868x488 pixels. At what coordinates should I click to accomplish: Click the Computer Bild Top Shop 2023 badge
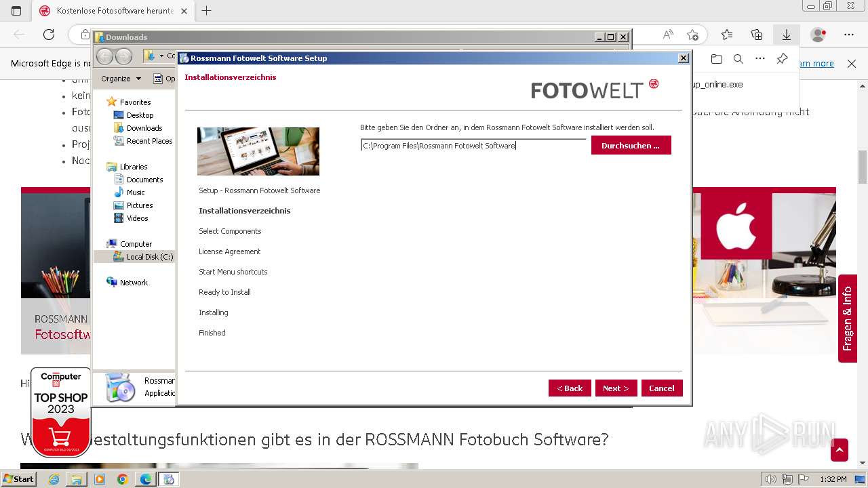coord(61,412)
